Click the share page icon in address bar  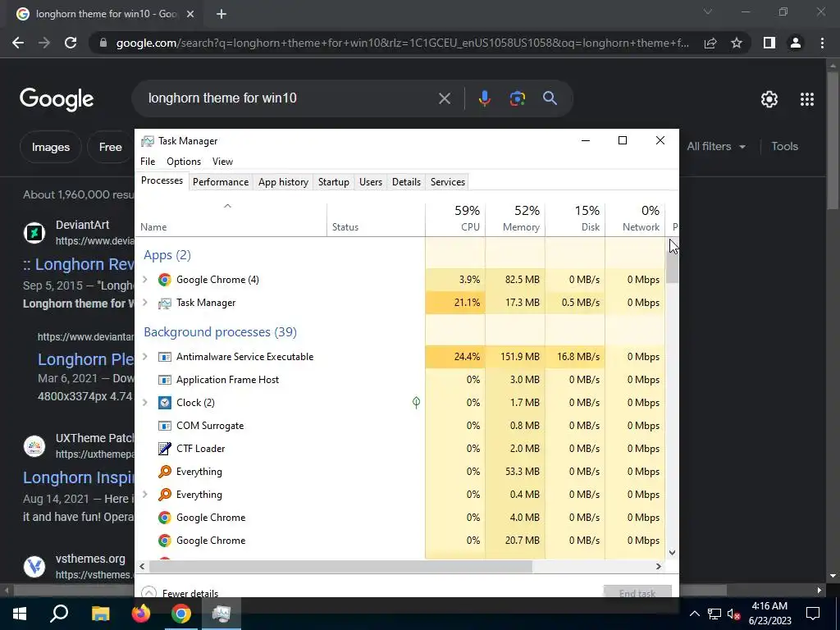[710, 43]
